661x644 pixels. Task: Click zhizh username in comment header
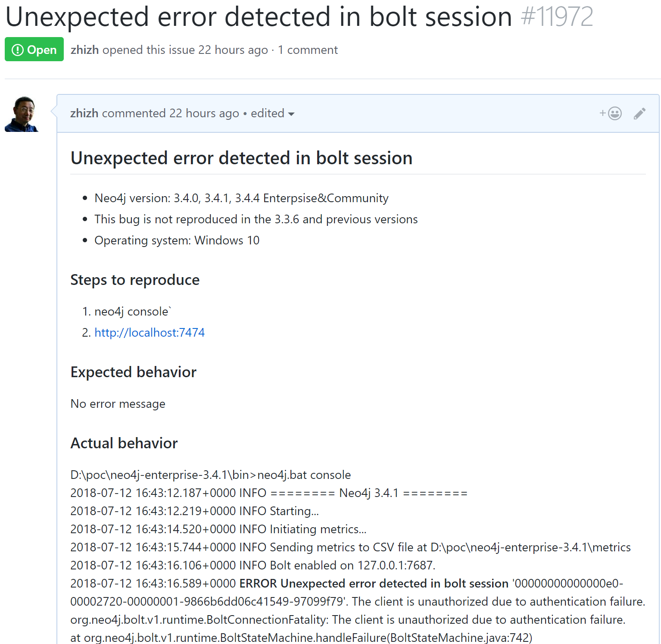point(84,113)
